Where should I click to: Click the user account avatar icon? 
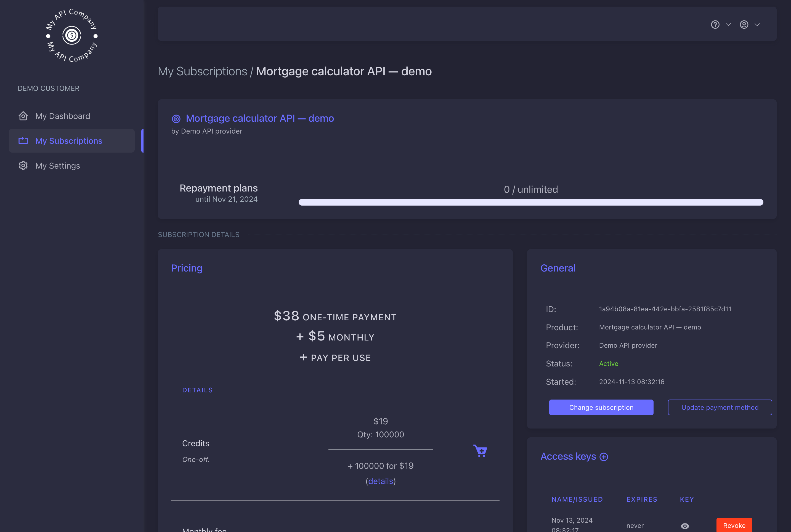click(x=744, y=25)
